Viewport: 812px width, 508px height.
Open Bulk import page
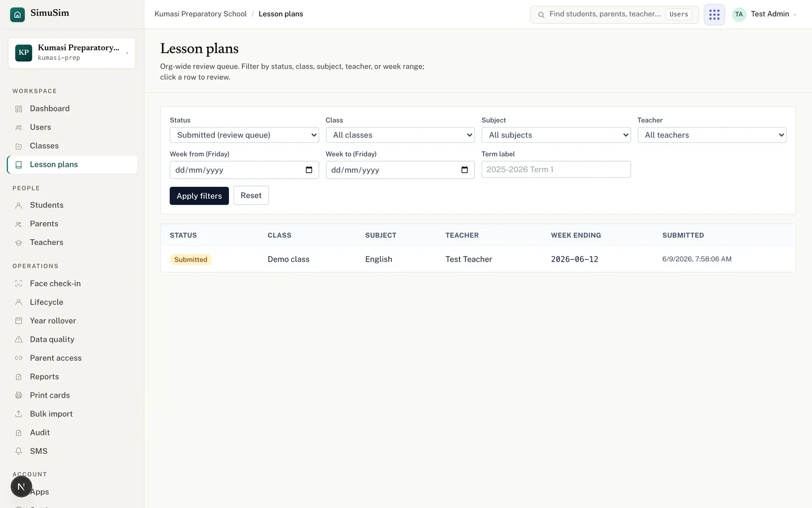coord(72,414)
